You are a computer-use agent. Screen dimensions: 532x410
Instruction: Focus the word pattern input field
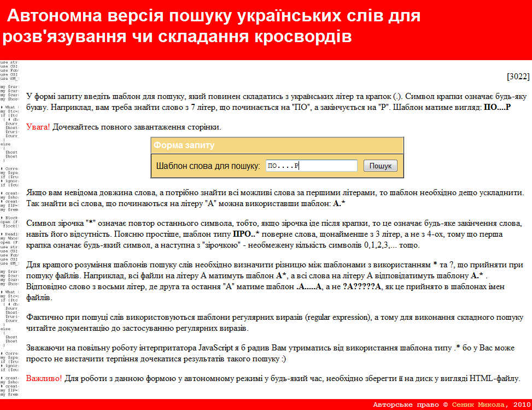312,166
